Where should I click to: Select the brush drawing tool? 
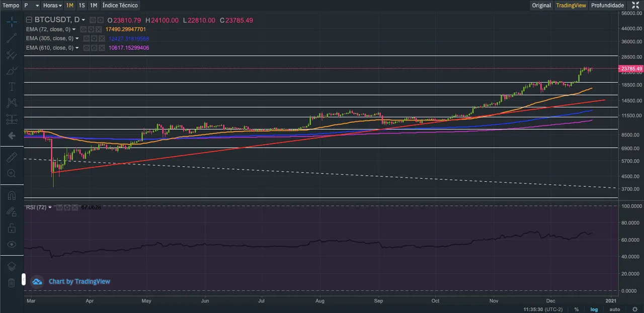pyautogui.click(x=12, y=70)
